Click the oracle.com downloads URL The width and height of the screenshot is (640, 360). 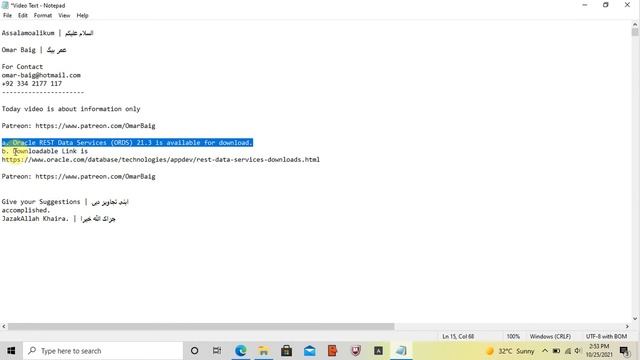tap(161, 160)
